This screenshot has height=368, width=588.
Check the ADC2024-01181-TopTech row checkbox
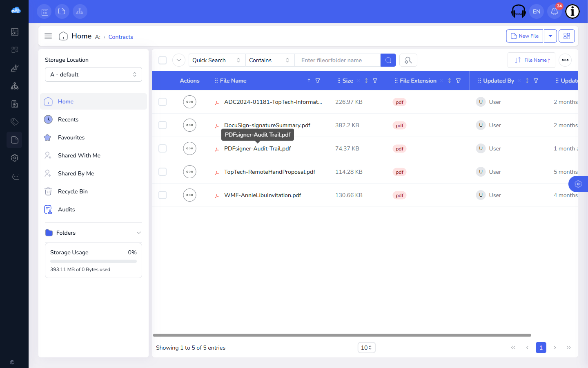click(x=163, y=102)
